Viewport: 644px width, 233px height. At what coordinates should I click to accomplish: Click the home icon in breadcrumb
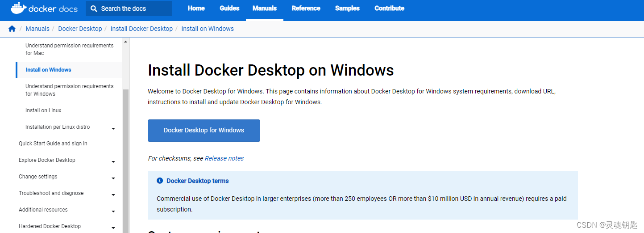(12, 29)
